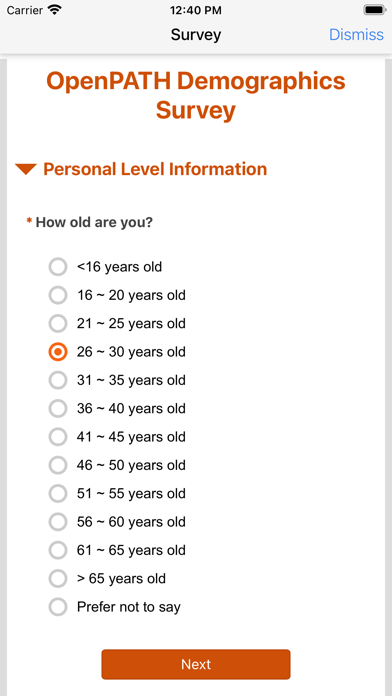Screen dimensions: 392x696
Task: Select 46 ~ 50 years old radio
Action: [58, 465]
